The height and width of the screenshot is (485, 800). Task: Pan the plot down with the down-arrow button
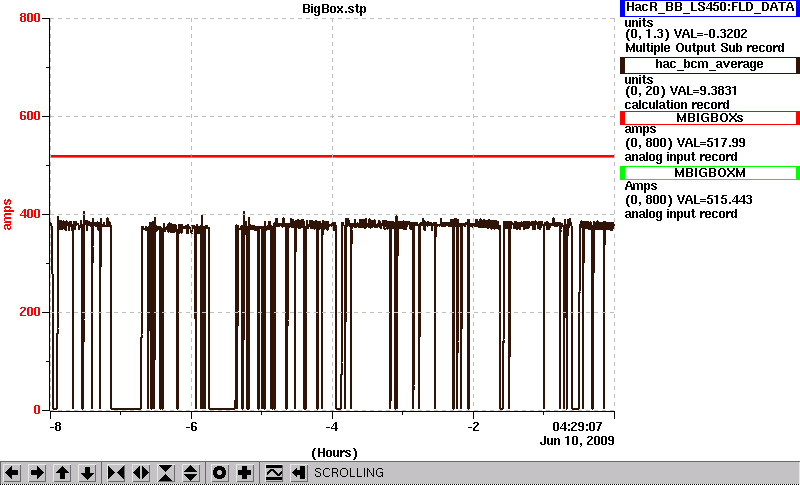pyautogui.click(x=87, y=473)
